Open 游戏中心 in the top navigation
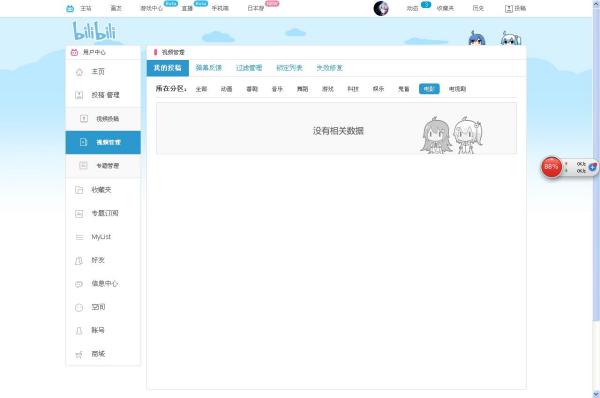The image size is (600, 398). [x=152, y=8]
